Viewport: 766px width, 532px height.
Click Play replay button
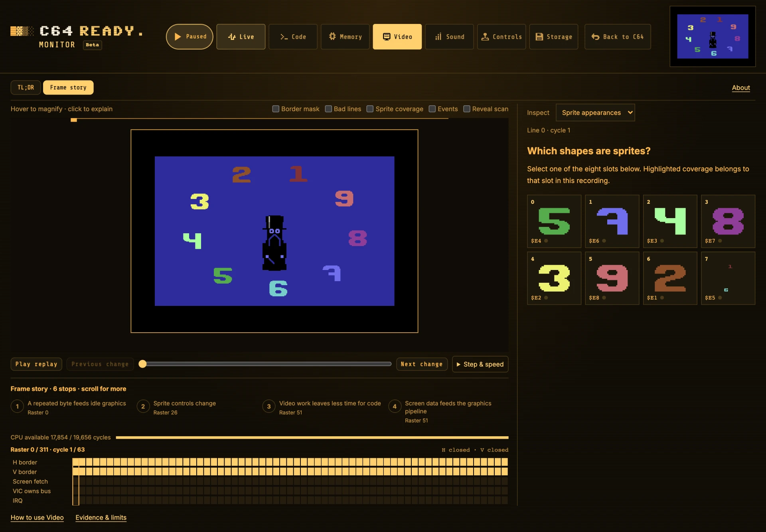pyautogui.click(x=36, y=364)
